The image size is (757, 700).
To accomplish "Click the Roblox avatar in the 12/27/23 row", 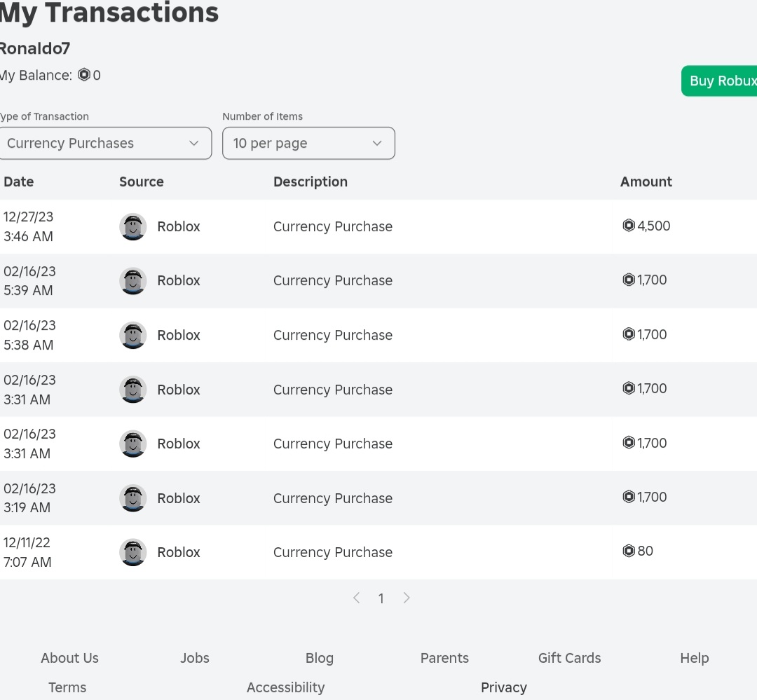I will 132,227.
